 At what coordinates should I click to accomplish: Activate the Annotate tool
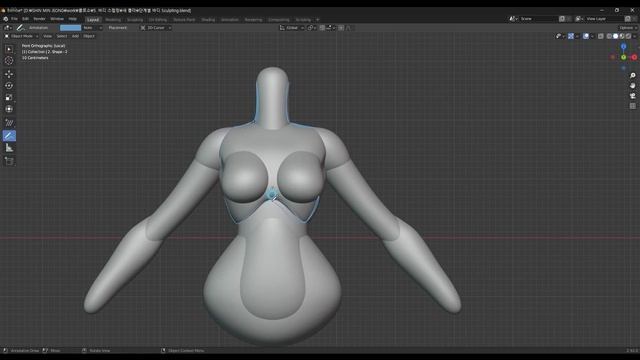9,136
